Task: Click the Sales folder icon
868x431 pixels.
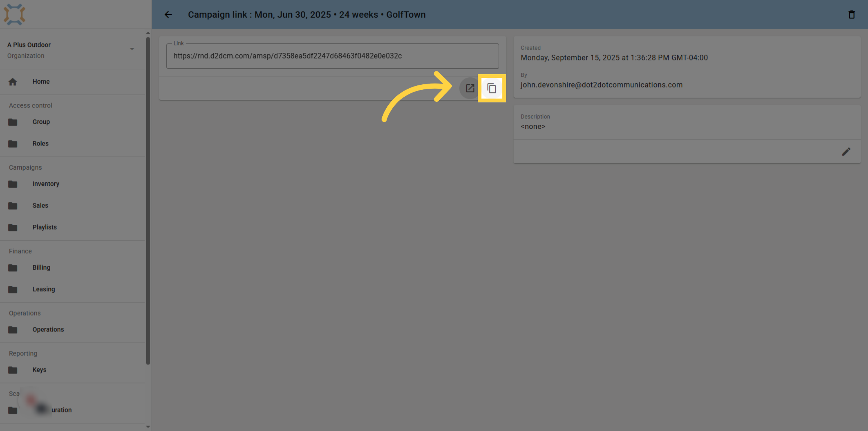Action: coord(13,206)
